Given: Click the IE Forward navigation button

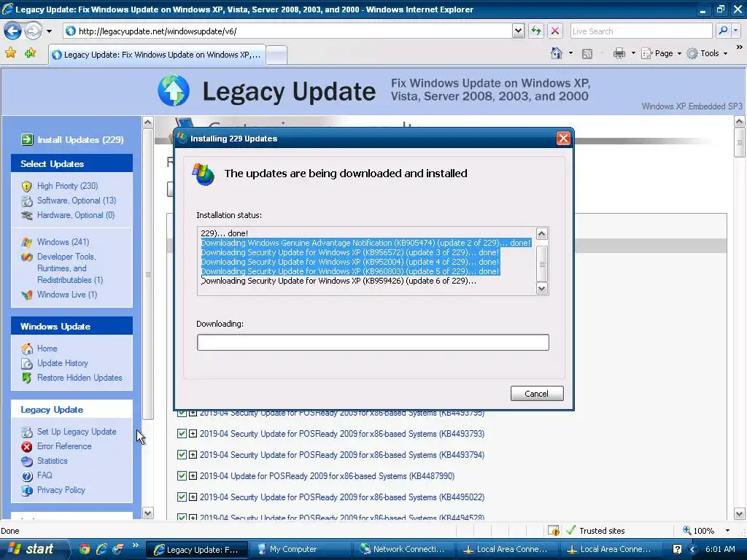Looking at the screenshot, I should click(x=33, y=31).
